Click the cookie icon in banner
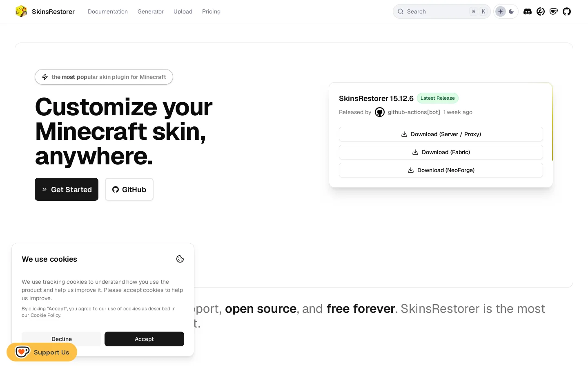Image resolution: width=588 pixels, height=368 pixels. pyautogui.click(x=180, y=259)
